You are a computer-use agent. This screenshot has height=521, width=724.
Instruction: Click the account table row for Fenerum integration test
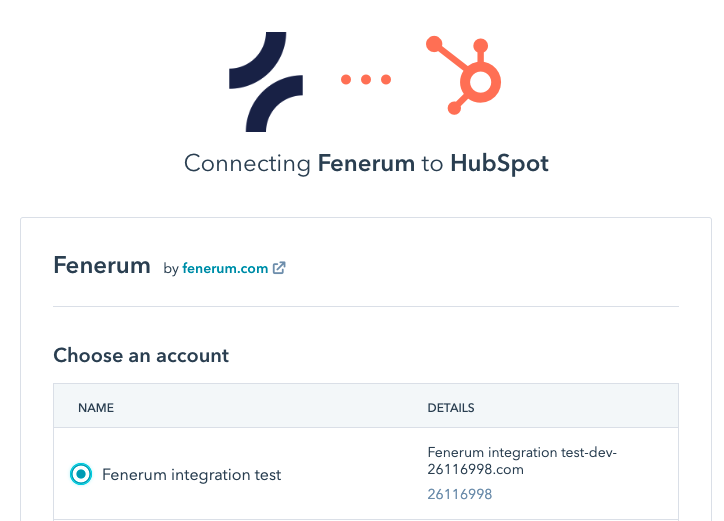pyautogui.click(x=366, y=473)
